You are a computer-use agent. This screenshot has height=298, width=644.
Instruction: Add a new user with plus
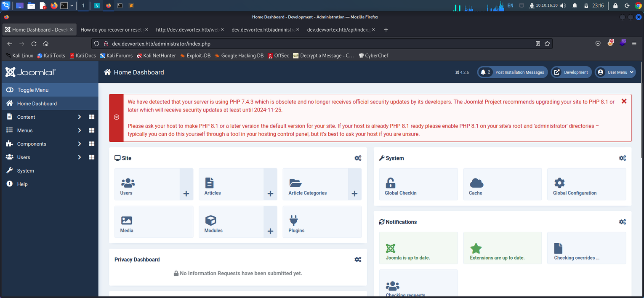pos(186,184)
